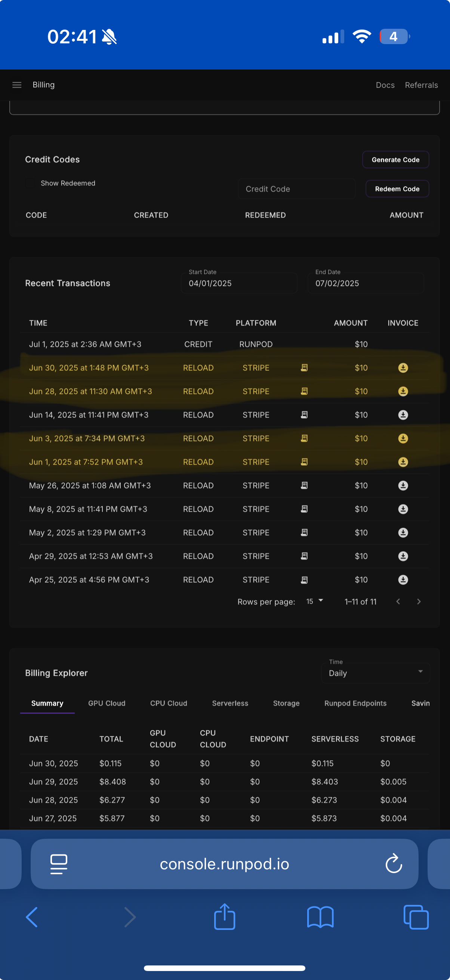
Task: Switch to the Serverless tab
Action: 230,703
